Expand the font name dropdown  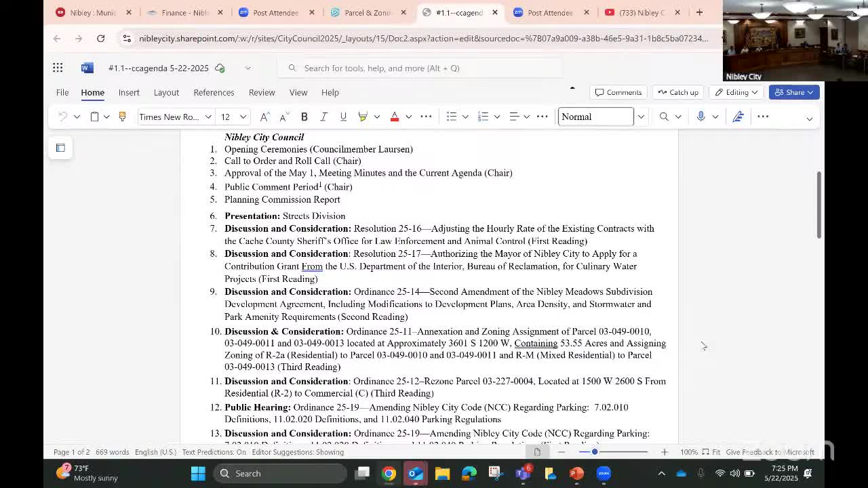208,117
